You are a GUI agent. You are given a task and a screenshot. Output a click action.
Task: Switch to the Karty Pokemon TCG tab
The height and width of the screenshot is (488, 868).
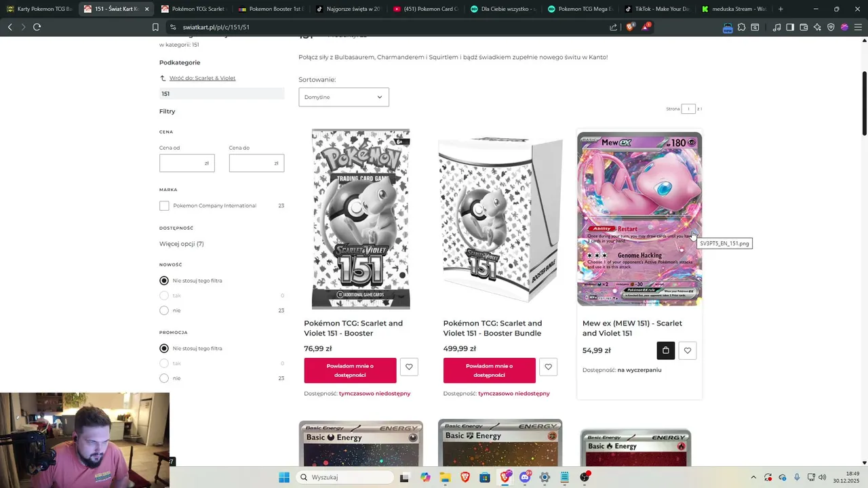point(39,9)
